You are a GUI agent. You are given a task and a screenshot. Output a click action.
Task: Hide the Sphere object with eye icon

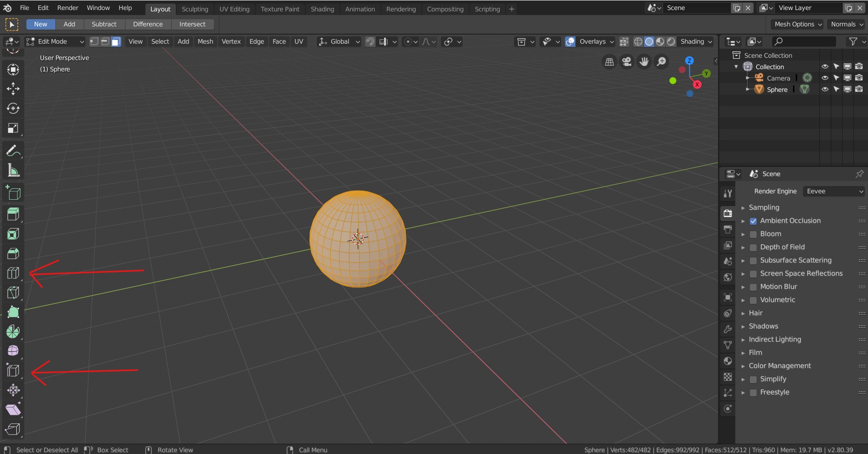pos(825,89)
